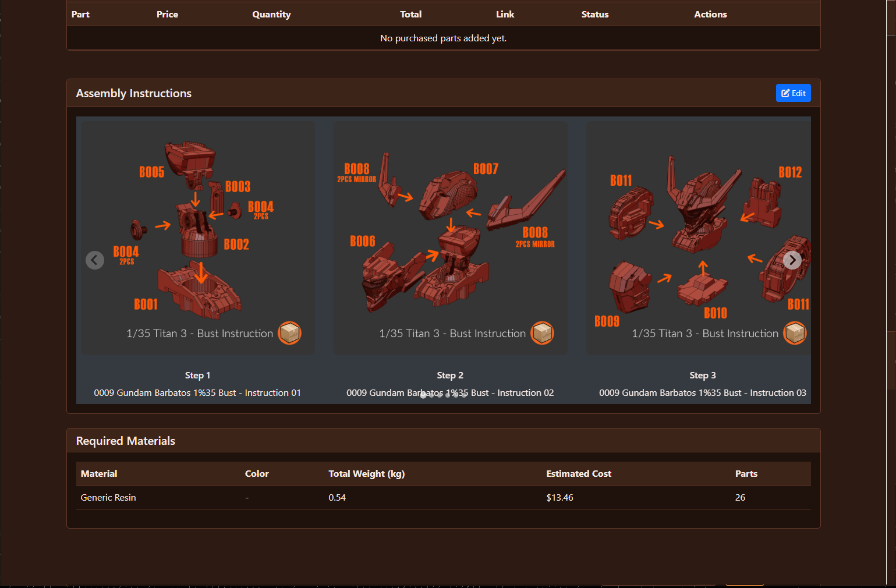Click the Status column header

(x=595, y=14)
